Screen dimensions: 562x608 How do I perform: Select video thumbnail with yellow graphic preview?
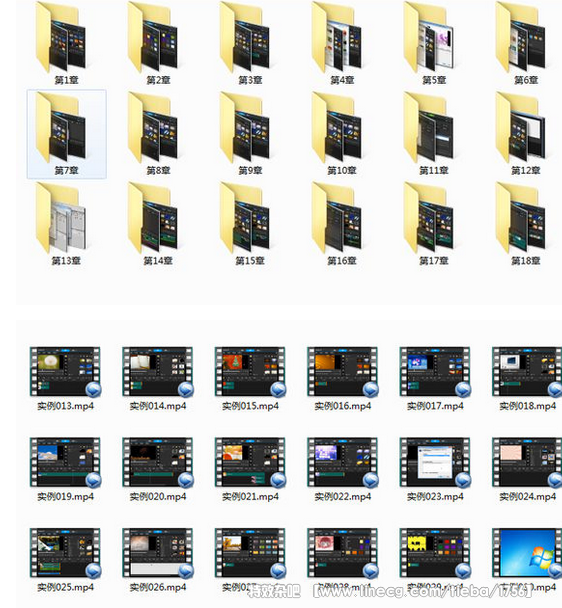point(435,553)
